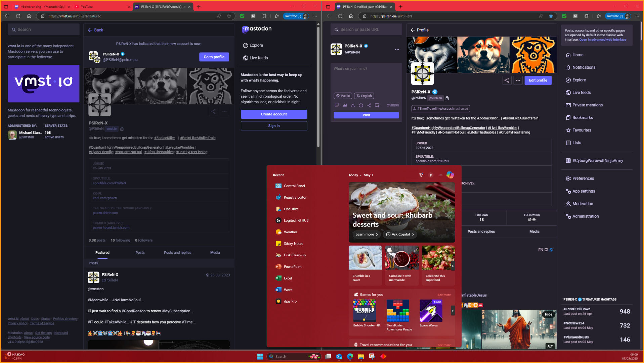The image size is (644, 363).
Task: Open Favourites in the psiren.eu sidebar
Action: [x=578, y=130]
